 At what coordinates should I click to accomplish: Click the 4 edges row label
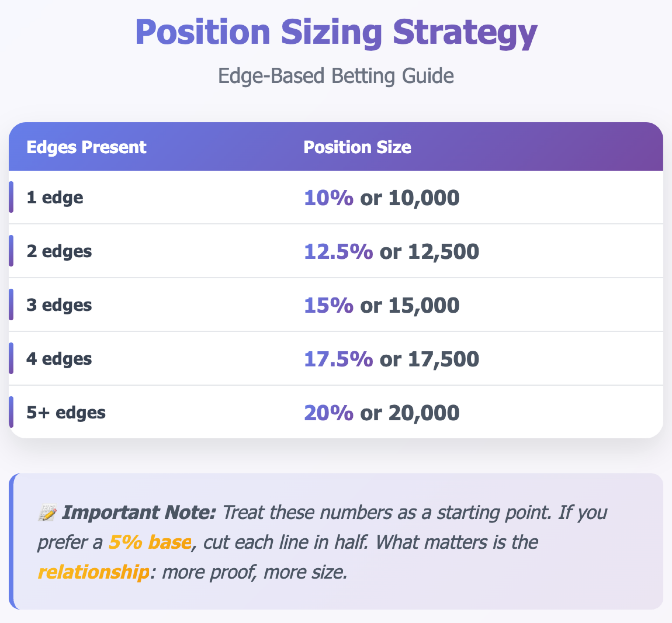(59, 358)
